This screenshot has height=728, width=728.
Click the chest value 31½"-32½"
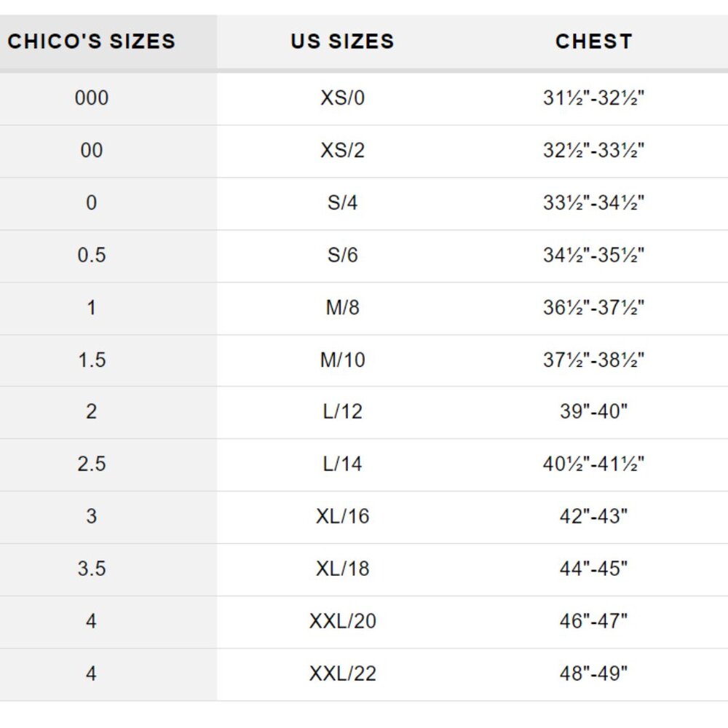coord(594,98)
